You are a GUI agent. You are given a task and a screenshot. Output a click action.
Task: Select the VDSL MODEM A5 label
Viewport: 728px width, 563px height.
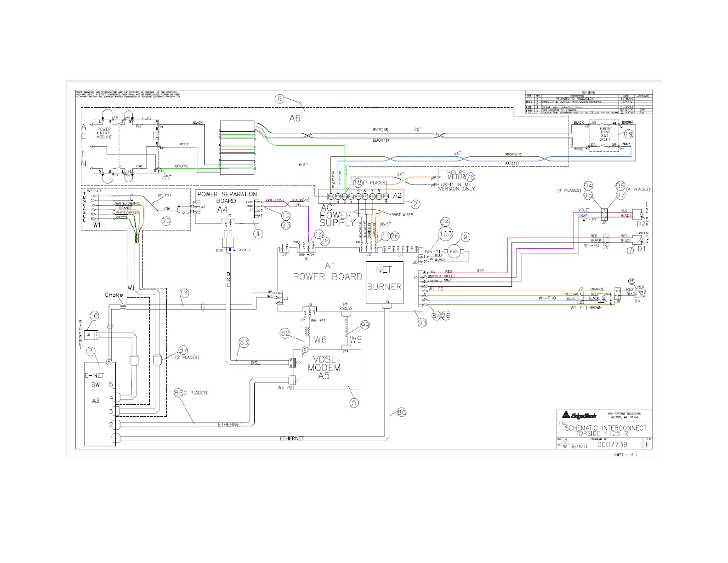click(324, 368)
